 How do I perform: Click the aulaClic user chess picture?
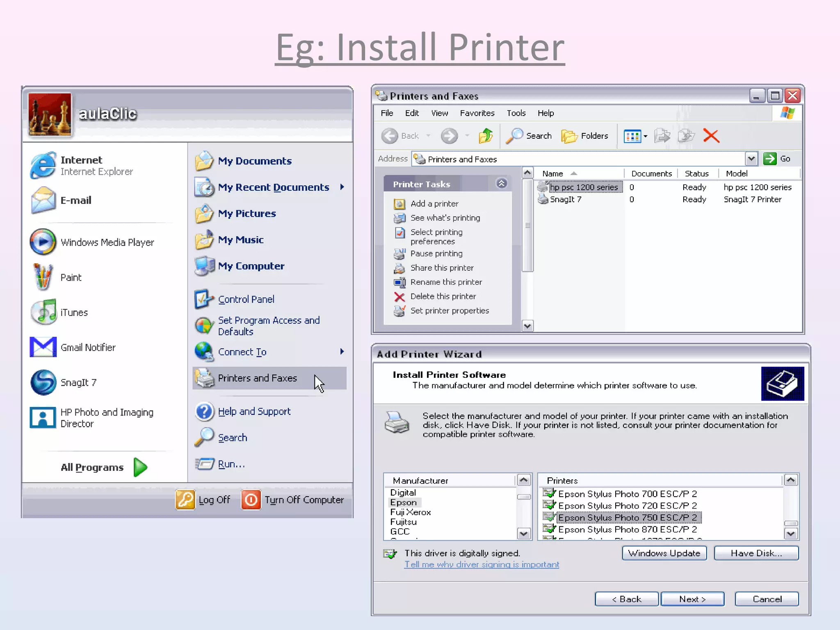pyautogui.click(x=50, y=114)
